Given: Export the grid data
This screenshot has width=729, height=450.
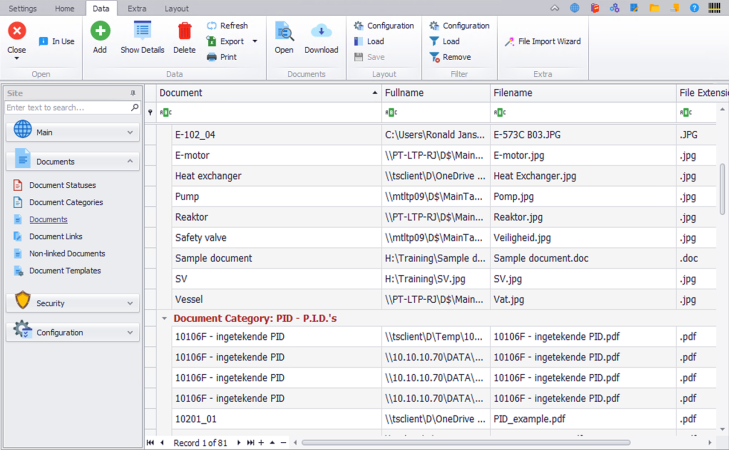Looking at the screenshot, I should pyautogui.click(x=225, y=41).
